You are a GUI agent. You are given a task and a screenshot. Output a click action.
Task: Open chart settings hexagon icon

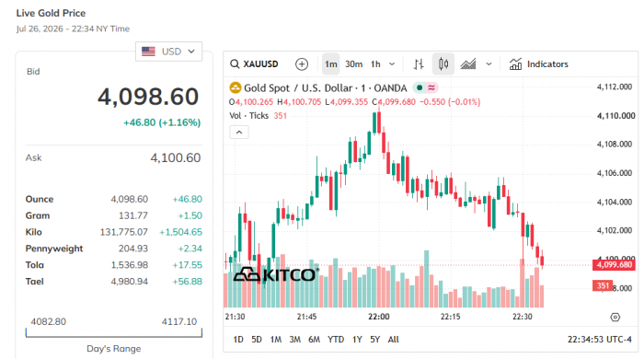click(615, 317)
